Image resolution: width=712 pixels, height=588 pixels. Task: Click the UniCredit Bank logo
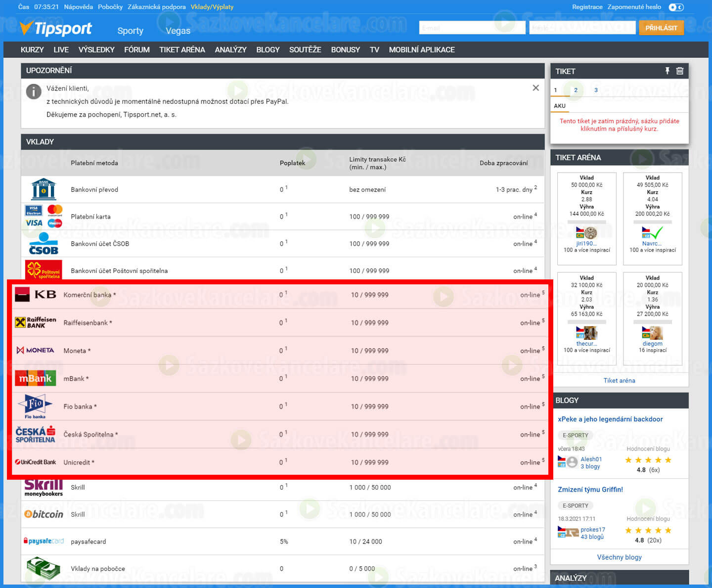click(x=36, y=462)
